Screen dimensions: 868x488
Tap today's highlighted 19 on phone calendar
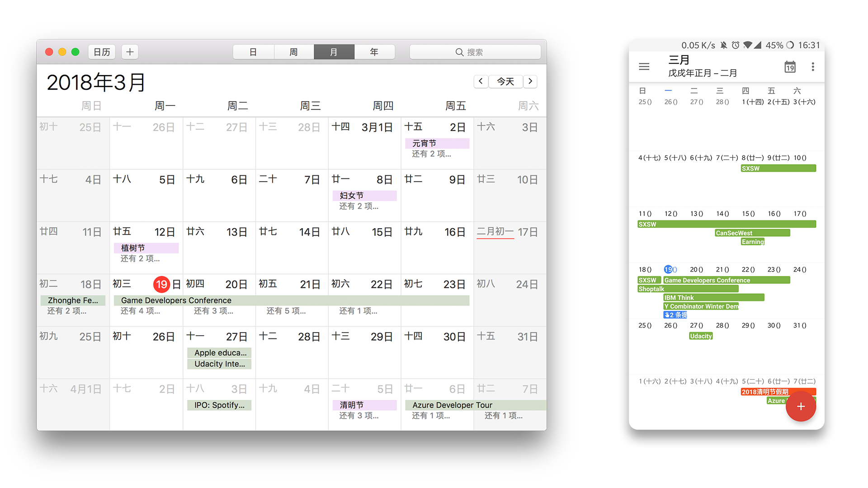[x=669, y=269]
